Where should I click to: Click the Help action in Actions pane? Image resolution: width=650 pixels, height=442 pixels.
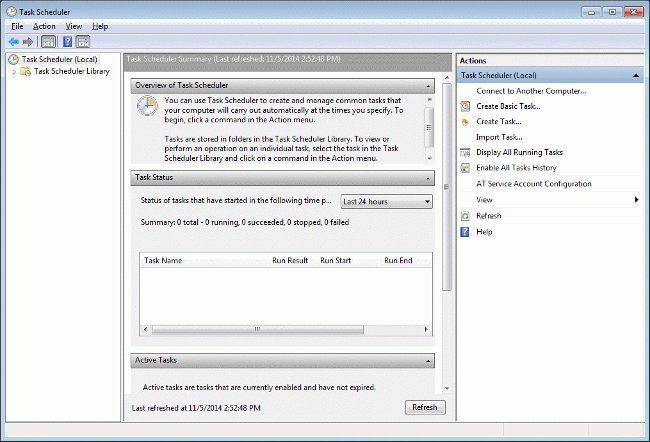(484, 232)
